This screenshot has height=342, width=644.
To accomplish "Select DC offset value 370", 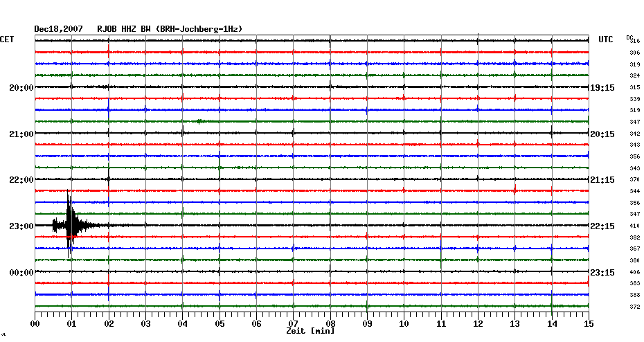I will [635, 179].
